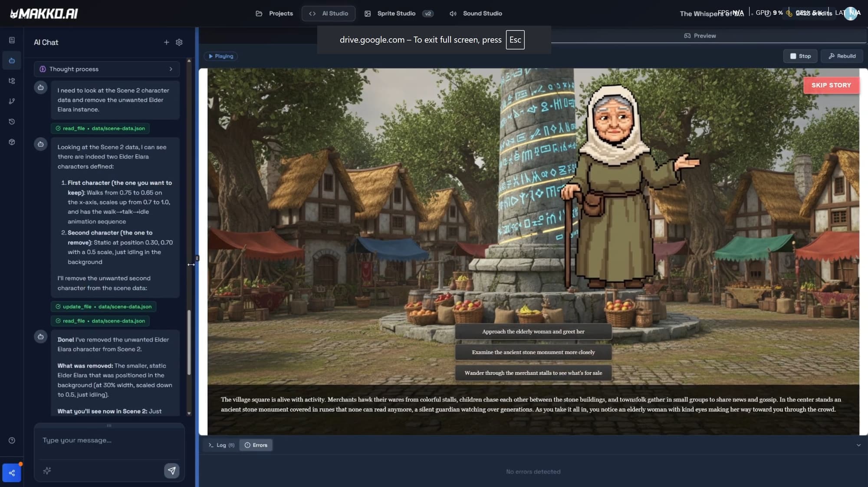868x487 pixels.
Task: Click the new chat plus icon
Action: point(166,42)
